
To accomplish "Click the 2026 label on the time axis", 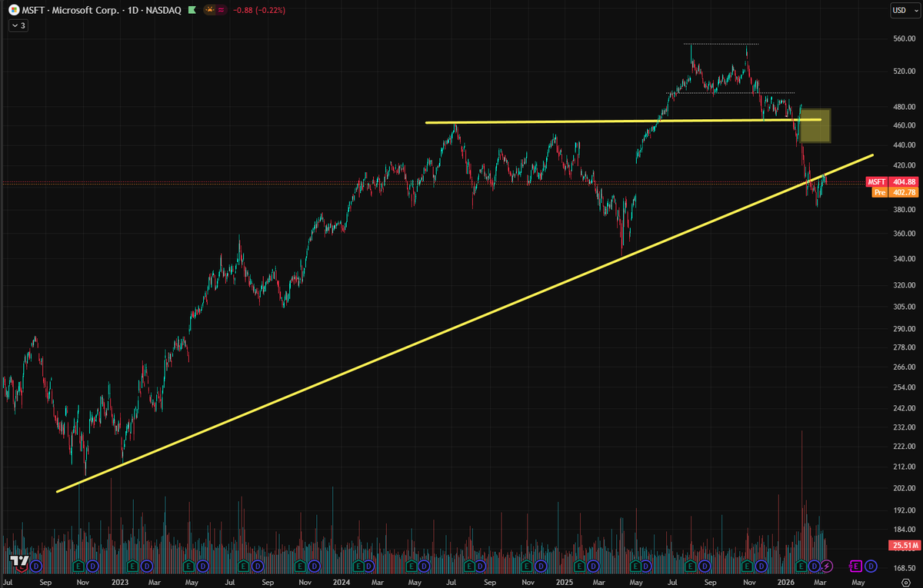I will (x=785, y=583).
